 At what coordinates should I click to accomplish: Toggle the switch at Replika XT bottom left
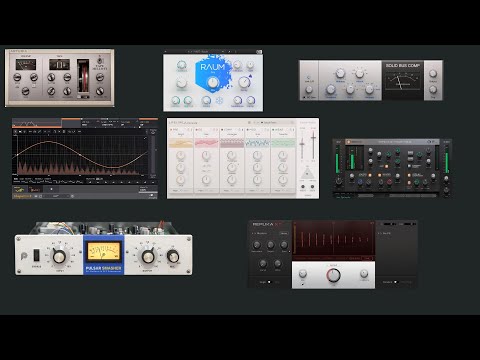[x=269, y=282]
